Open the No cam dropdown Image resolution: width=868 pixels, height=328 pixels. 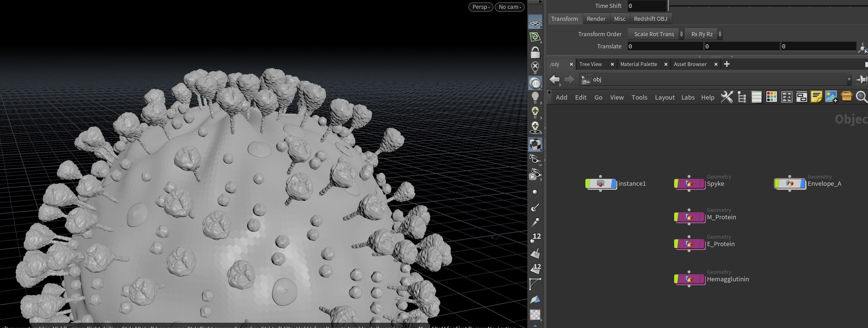509,7
